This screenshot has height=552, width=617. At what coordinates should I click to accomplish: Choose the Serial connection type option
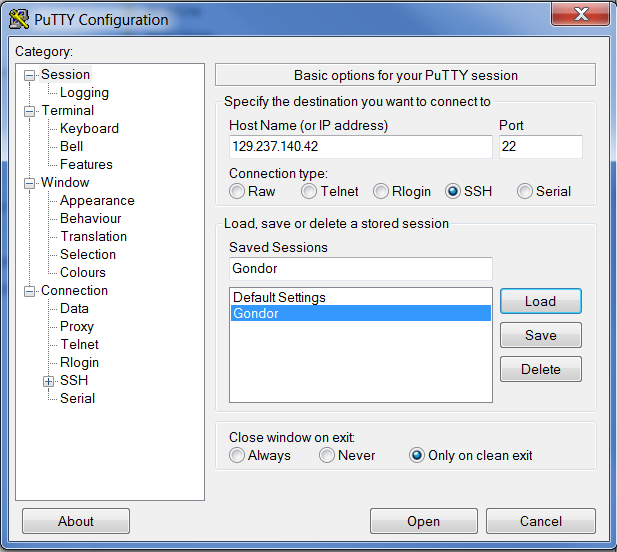tap(525, 191)
